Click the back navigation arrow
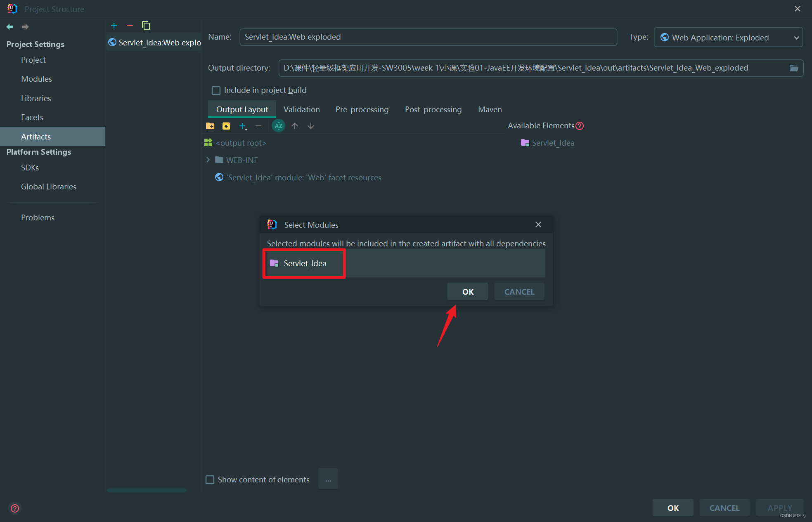Screen dimensions: 812x522 pyautogui.click(x=10, y=27)
